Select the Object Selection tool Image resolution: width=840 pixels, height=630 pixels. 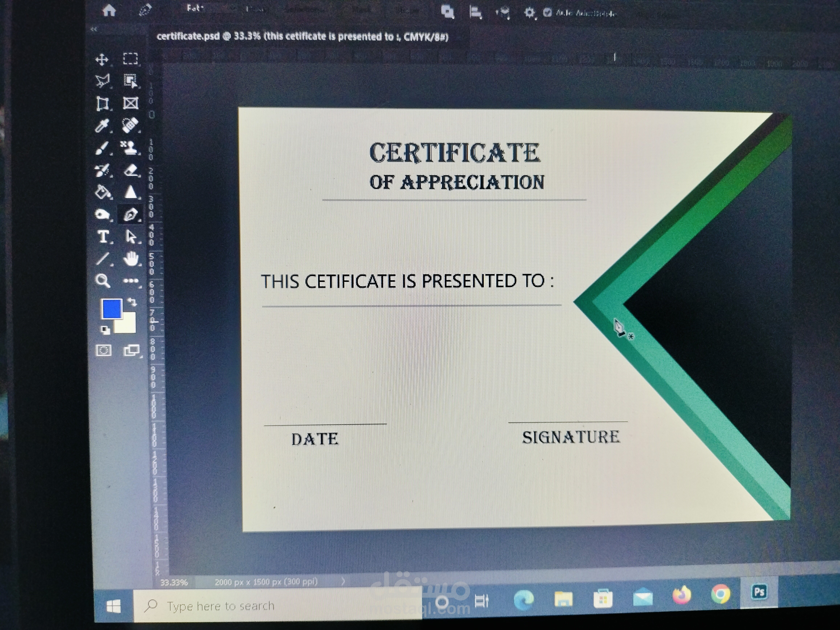tap(131, 80)
